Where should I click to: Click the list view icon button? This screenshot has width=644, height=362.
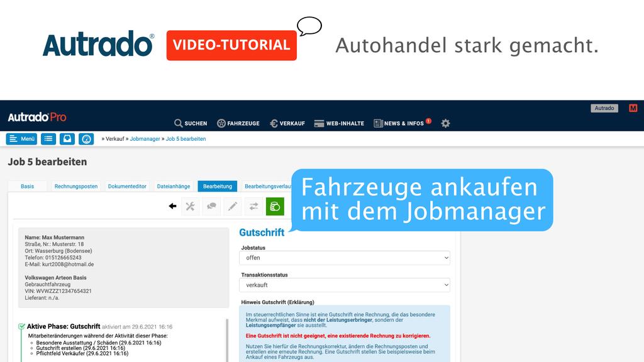48,139
